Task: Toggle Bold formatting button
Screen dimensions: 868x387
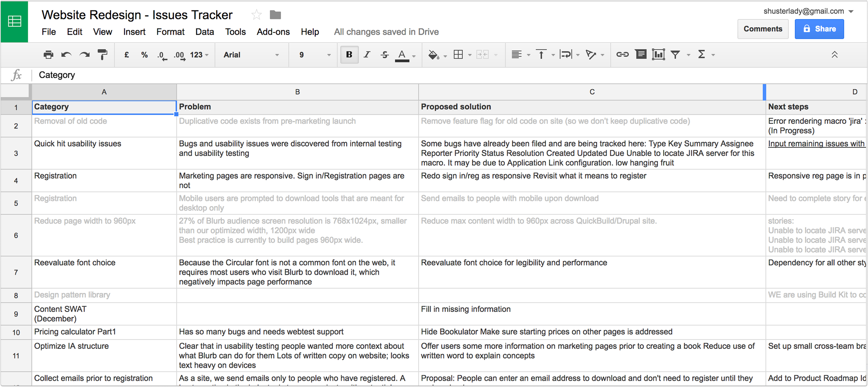Action: [x=349, y=55]
